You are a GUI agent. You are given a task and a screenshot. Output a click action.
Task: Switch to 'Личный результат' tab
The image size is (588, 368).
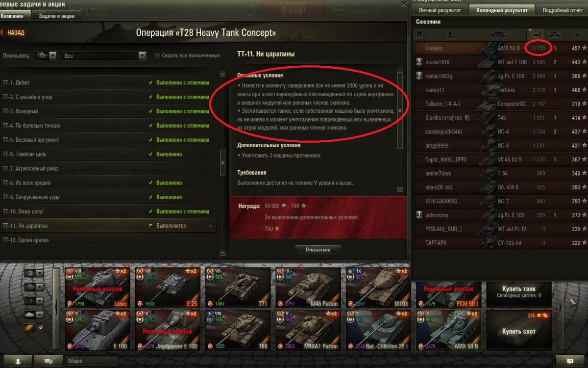tap(440, 10)
